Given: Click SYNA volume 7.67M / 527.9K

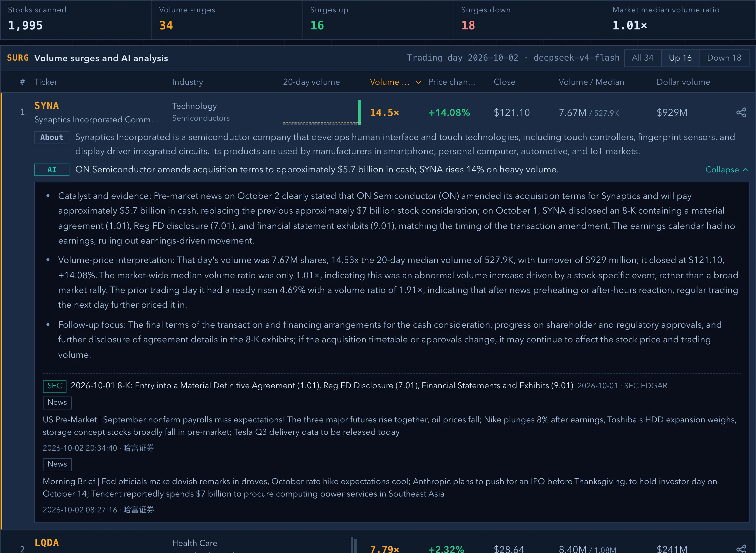Looking at the screenshot, I should (x=589, y=113).
